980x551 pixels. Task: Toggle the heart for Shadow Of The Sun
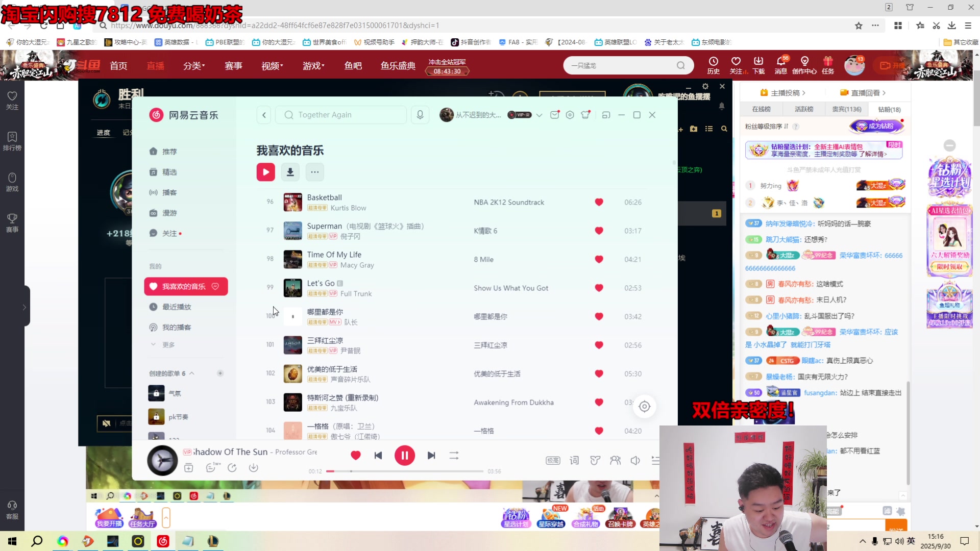pos(356,455)
